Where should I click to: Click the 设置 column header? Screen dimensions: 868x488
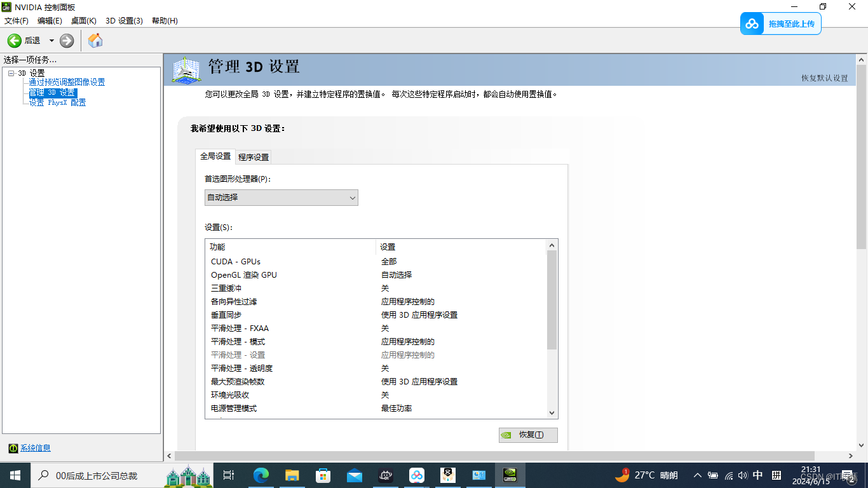(461, 247)
